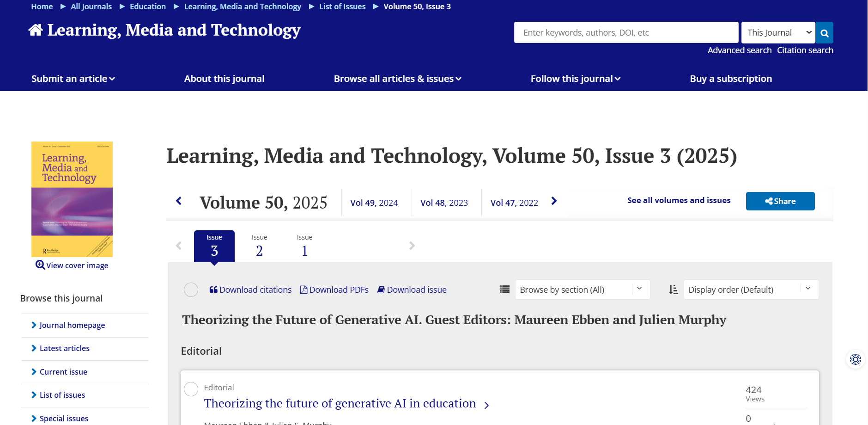Click List of Issues breadcrumb
868x425 pixels.
click(x=342, y=6)
